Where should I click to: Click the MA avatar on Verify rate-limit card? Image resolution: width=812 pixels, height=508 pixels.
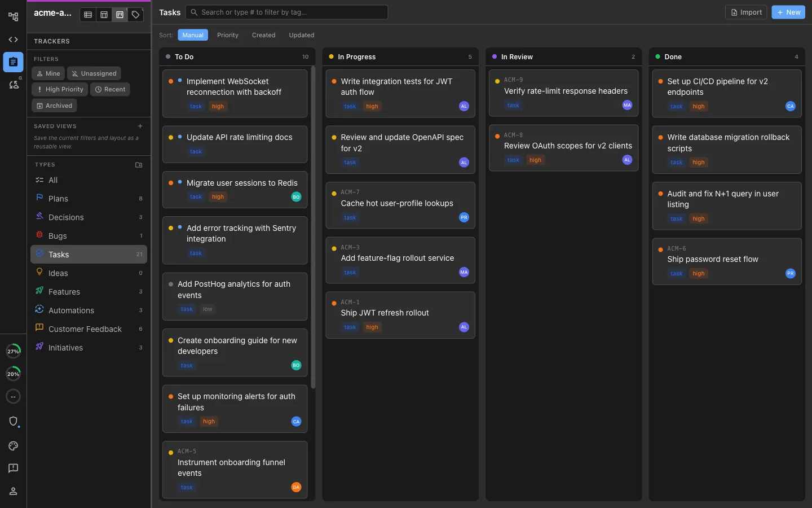(627, 105)
